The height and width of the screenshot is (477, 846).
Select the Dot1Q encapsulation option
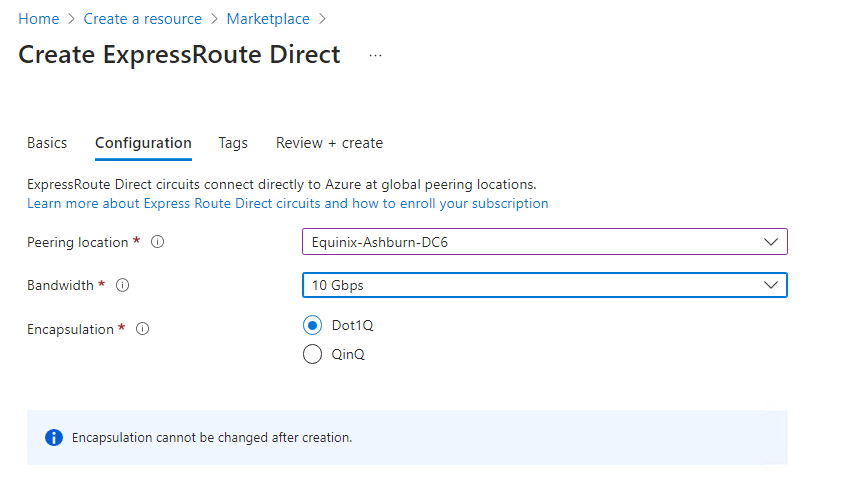pos(313,325)
